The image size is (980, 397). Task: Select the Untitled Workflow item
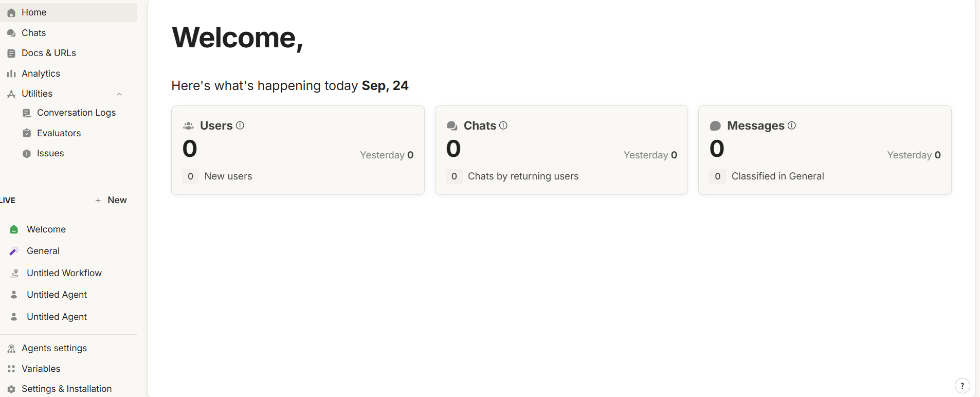tap(64, 273)
